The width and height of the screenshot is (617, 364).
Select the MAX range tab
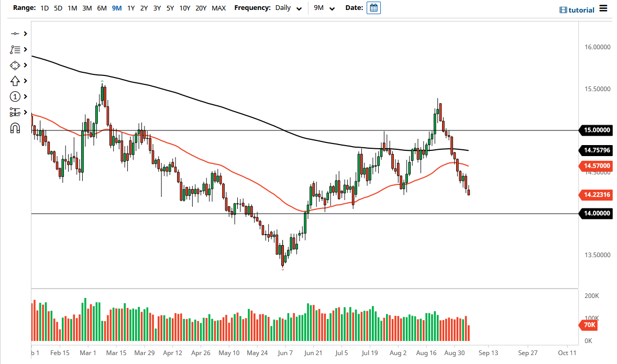[219, 8]
